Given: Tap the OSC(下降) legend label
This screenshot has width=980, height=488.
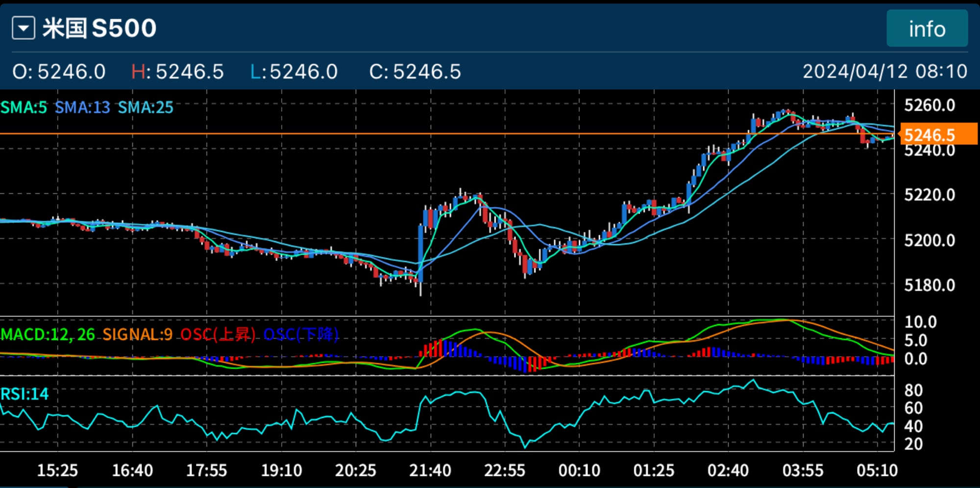Looking at the screenshot, I should pyautogui.click(x=301, y=334).
